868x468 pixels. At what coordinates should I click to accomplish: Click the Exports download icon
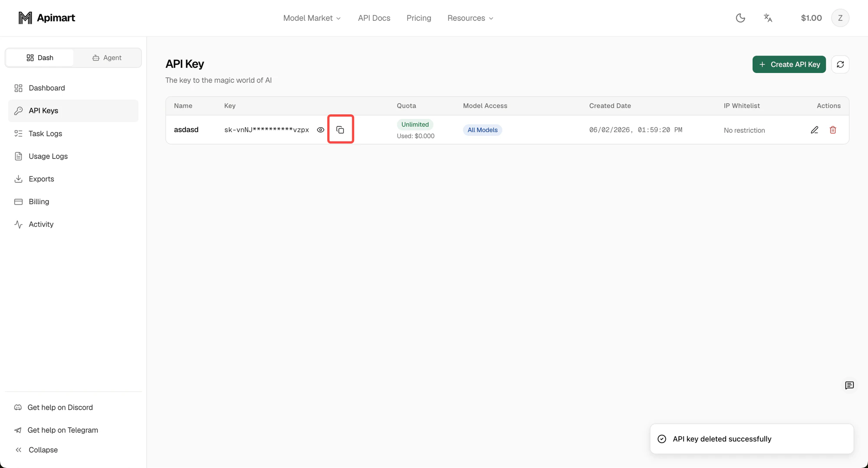18,179
